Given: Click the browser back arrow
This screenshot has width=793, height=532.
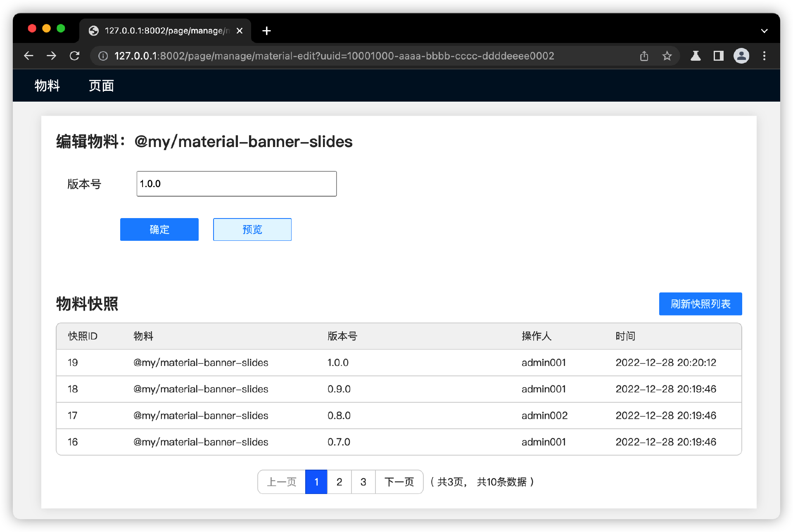Looking at the screenshot, I should coord(28,56).
